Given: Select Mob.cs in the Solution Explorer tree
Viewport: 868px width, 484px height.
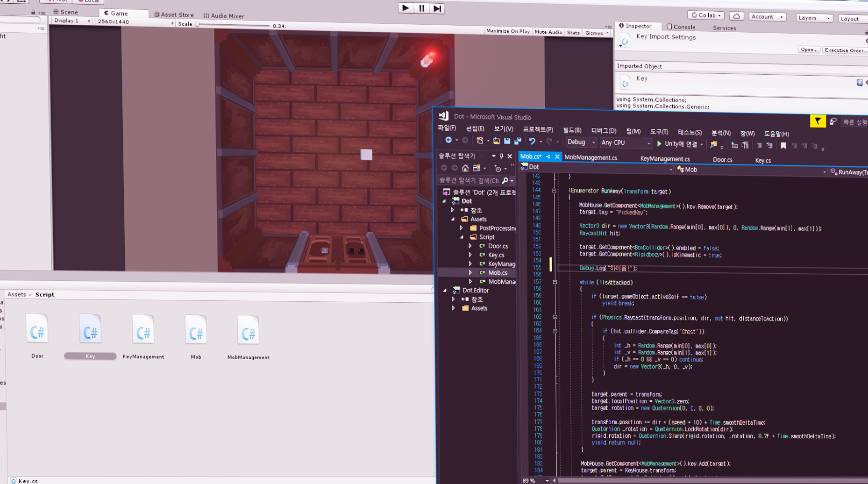Looking at the screenshot, I should click(x=498, y=273).
